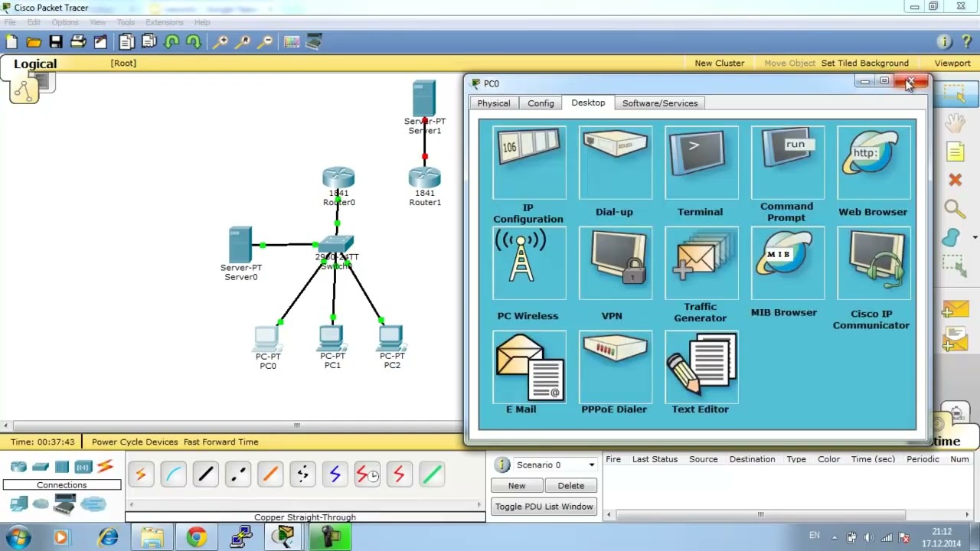980x551 pixels.
Task: Select the Routers device category
Action: [18, 467]
